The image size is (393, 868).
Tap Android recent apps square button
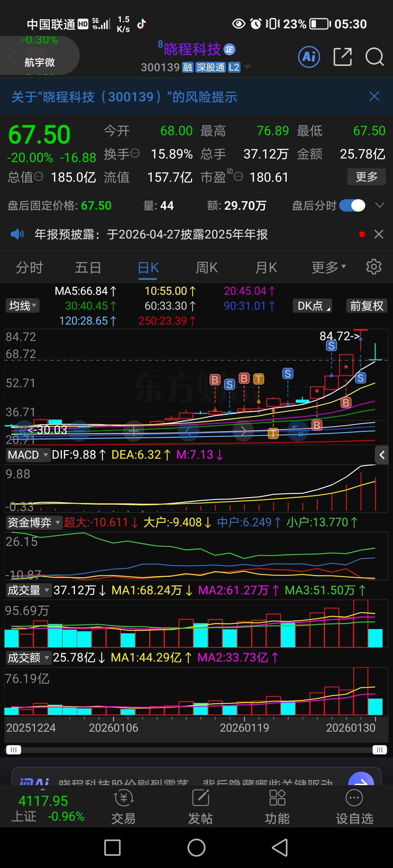click(112, 848)
